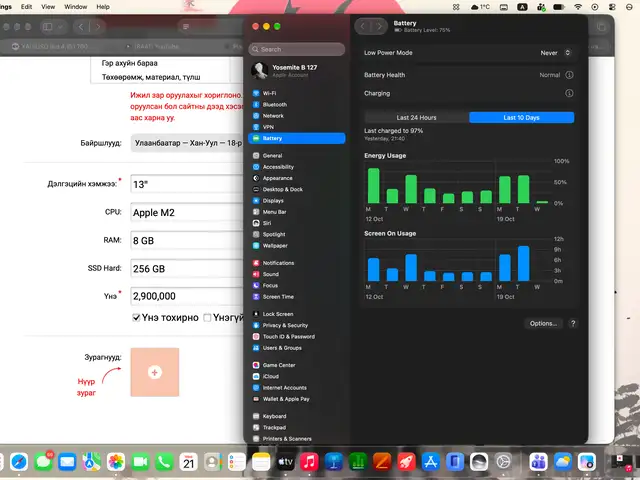The height and width of the screenshot is (480, 640).
Task: Toggle the Үнэ тохирно checkbox
Action: coord(136,318)
